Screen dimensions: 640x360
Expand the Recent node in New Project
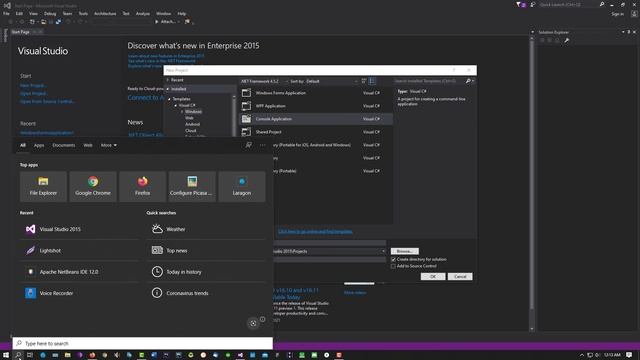pyautogui.click(x=167, y=80)
